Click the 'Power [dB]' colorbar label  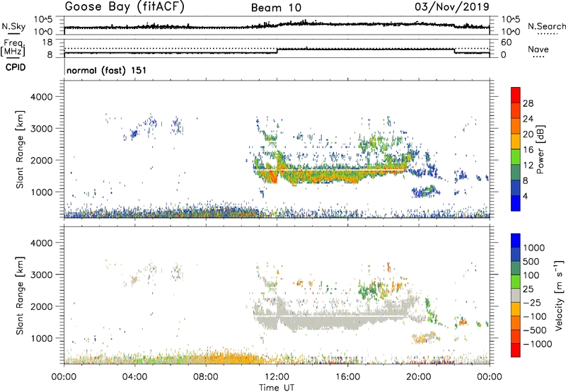click(540, 149)
